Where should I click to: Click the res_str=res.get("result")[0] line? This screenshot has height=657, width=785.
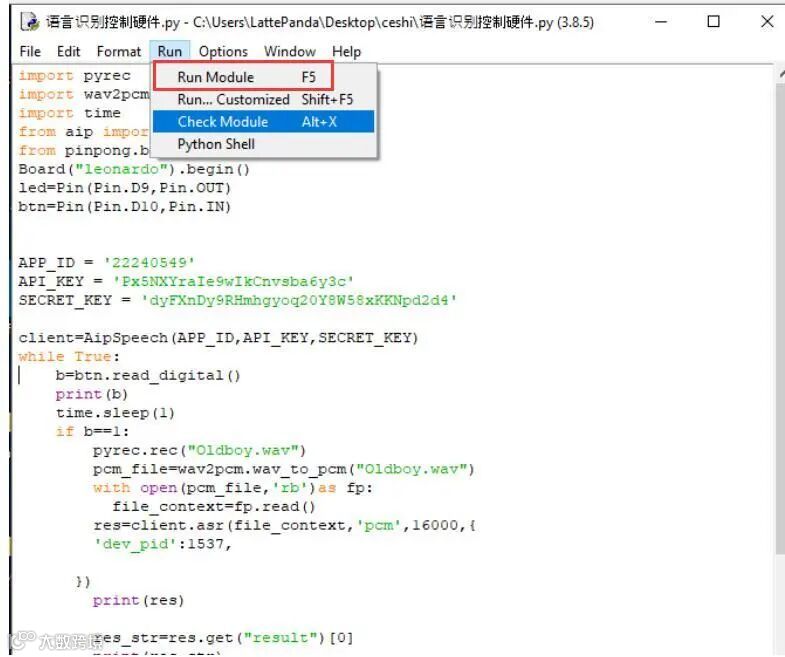tap(223, 638)
